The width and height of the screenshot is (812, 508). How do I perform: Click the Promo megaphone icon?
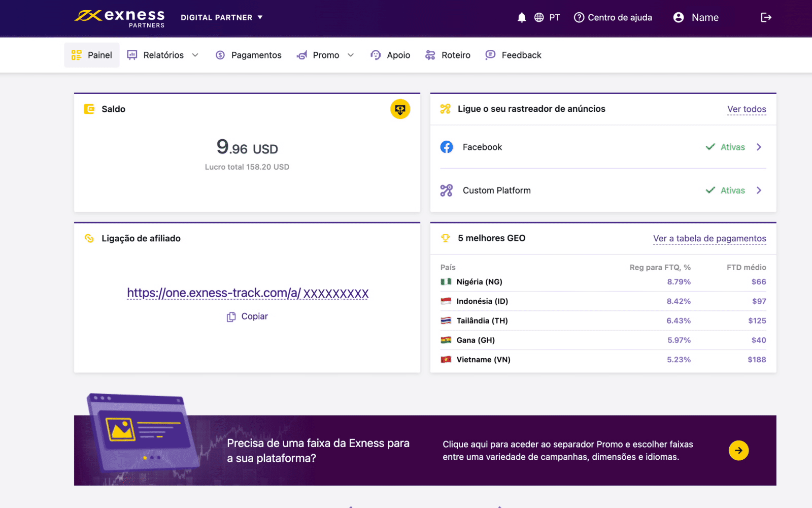(x=302, y=55)
